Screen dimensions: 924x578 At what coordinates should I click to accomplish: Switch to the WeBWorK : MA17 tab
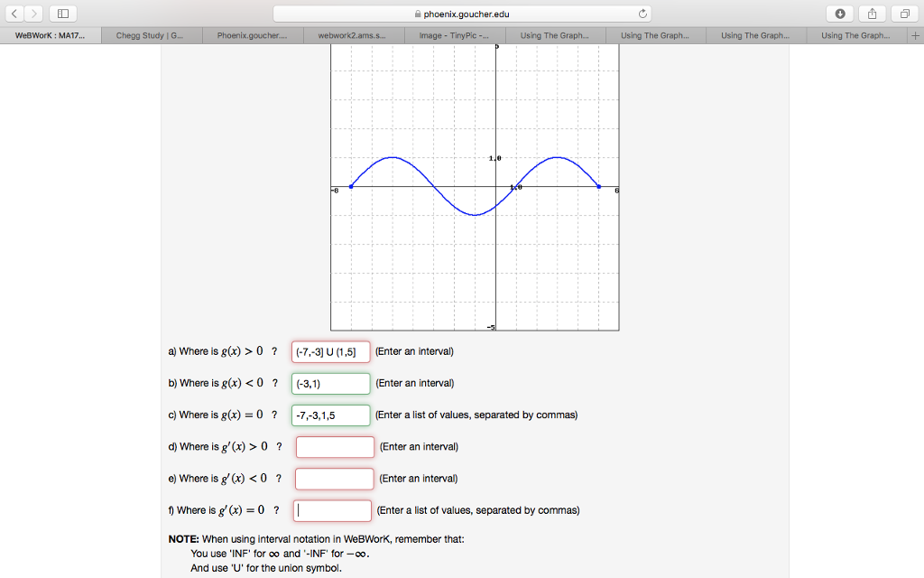click(50, 35)
